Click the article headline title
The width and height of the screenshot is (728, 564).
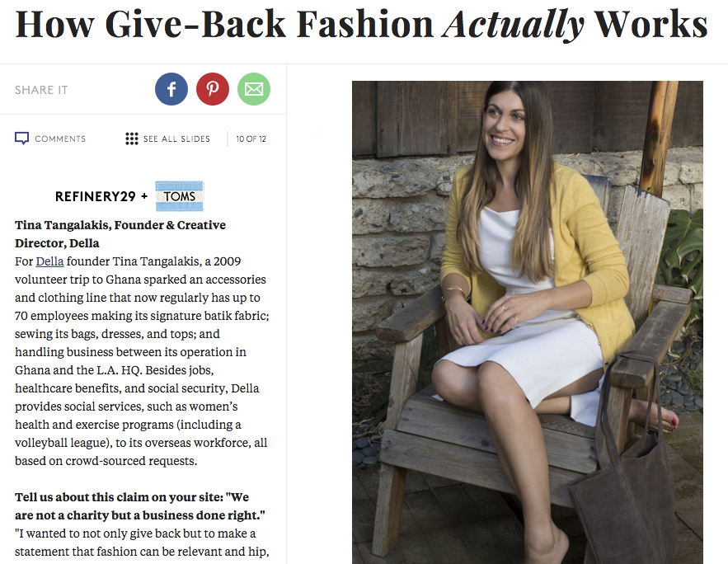[361, 24]
